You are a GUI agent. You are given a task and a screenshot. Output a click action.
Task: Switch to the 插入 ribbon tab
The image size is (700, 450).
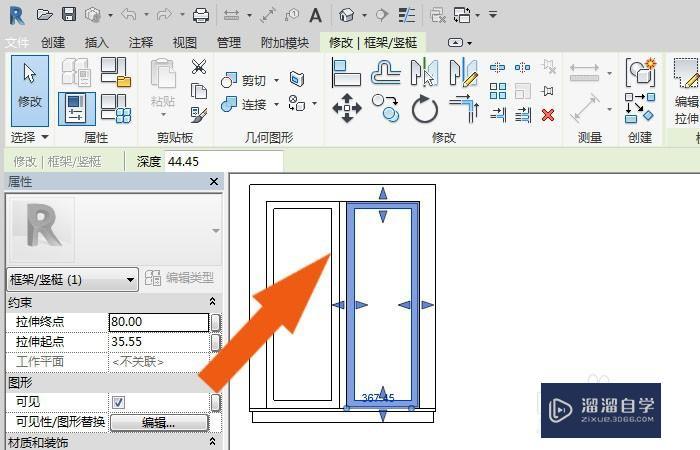point(96,42)
